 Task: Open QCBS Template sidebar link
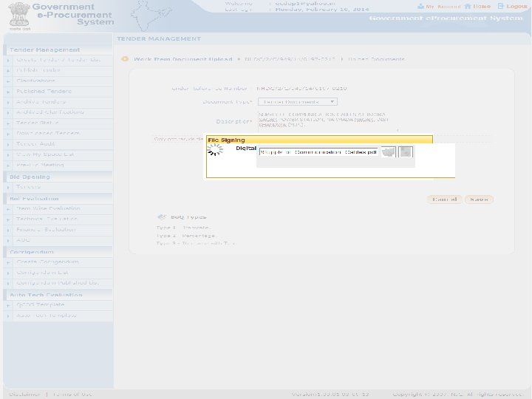(40, 304)
